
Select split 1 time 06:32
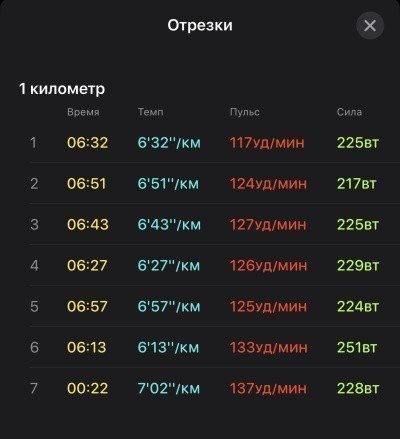(x=88, y=143)
